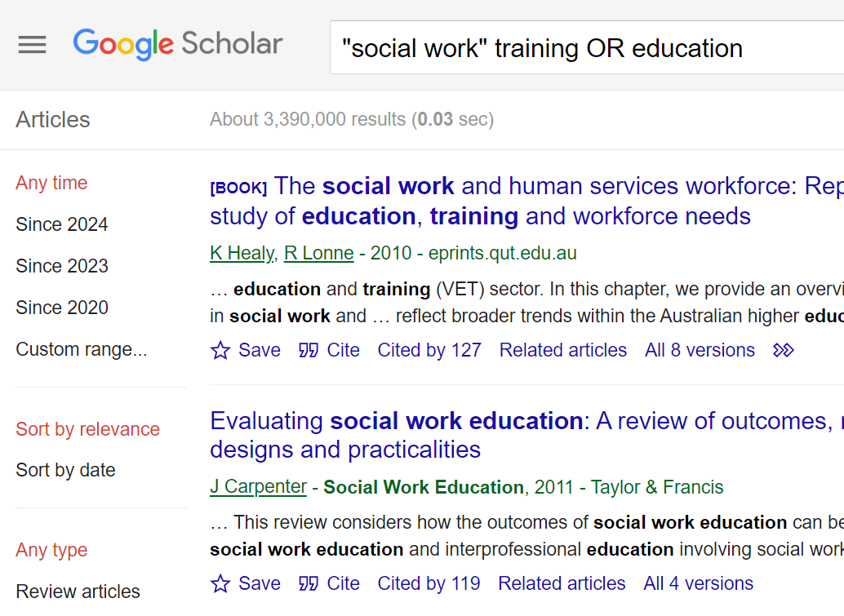The height and width of the screenshot is (616, 844).
Task: Click into the search query field
Action: (x=587, y=48)
